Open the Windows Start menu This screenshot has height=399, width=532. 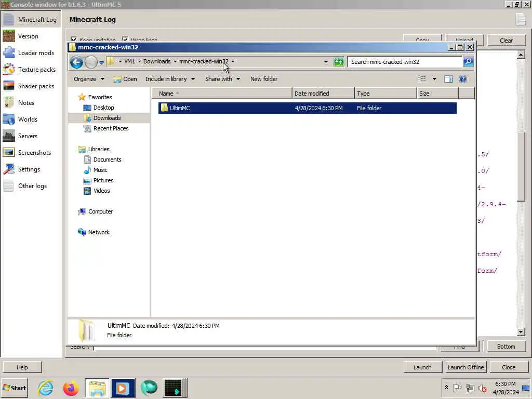tap(14, 388)
